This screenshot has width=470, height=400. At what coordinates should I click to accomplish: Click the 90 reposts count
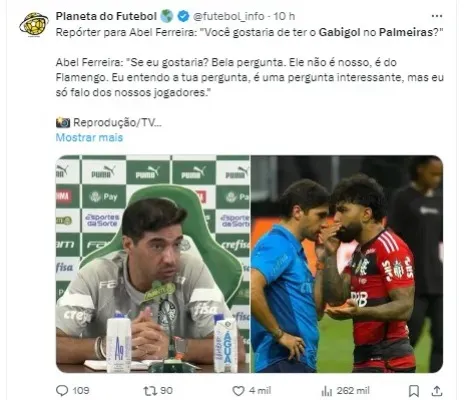tap(166, 391)
